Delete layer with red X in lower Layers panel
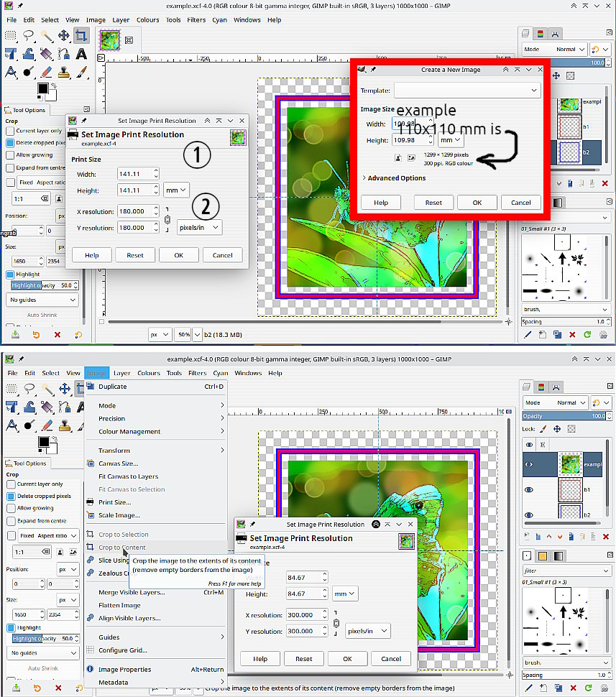The image size is (616, 697). coord(605,537)
